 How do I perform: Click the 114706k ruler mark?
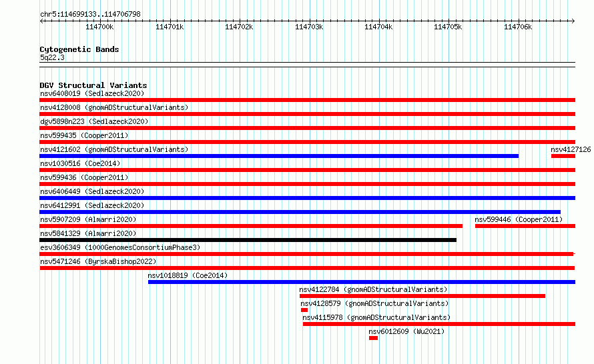click(x=517, y=27)
